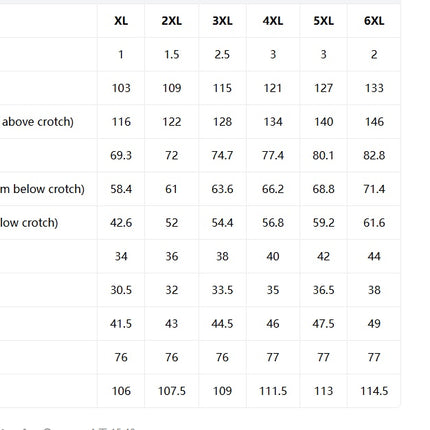The image size is (430, 430).
Task: Click the cell value 30.5
Action: tap(121, 290)
